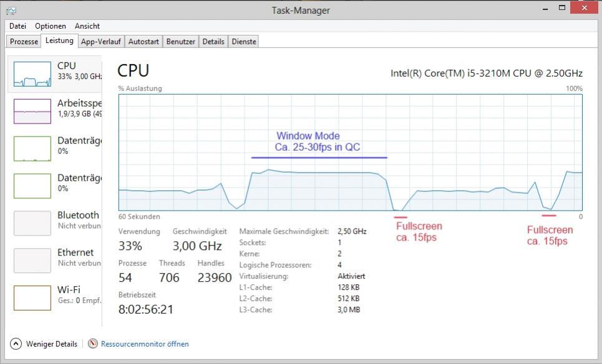
Task: Open the Optionen menu
Action: [x=51, y=26]
